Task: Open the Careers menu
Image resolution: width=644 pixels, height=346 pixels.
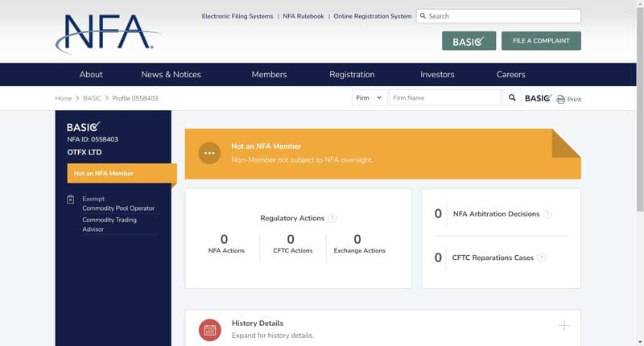Action: tap(511, 74)
